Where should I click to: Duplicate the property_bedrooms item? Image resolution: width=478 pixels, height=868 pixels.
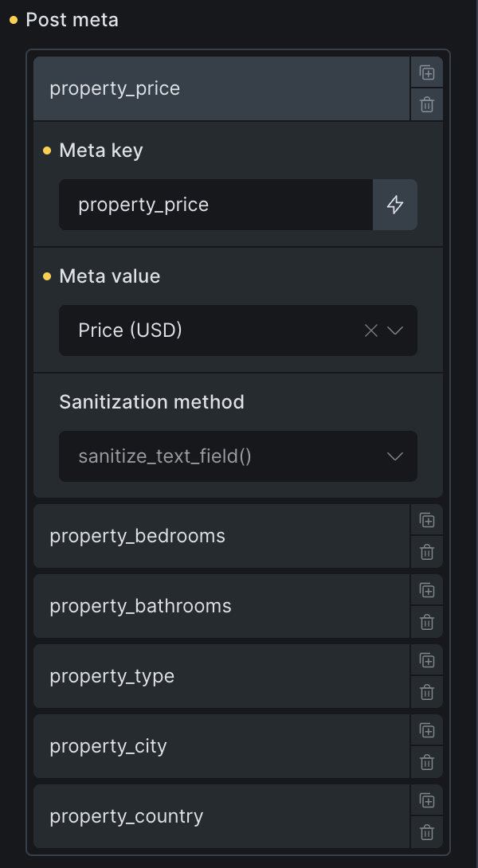[x=427, y=521]
